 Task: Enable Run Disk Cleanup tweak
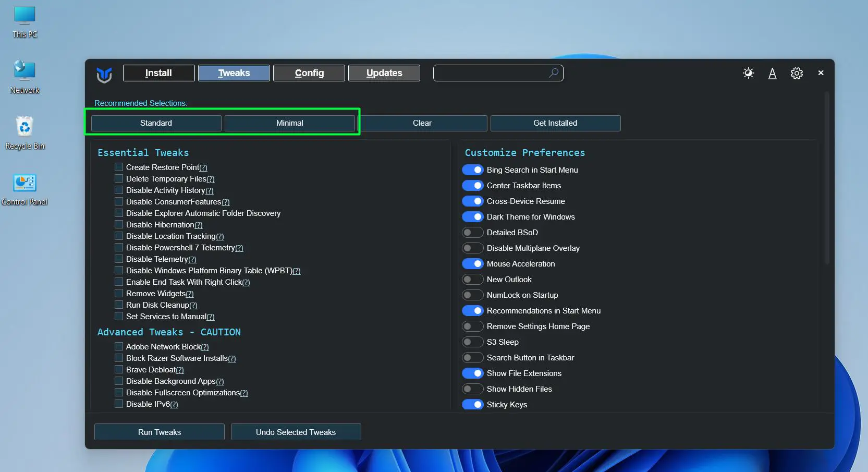pyautogui.click(x=118, y=305)
